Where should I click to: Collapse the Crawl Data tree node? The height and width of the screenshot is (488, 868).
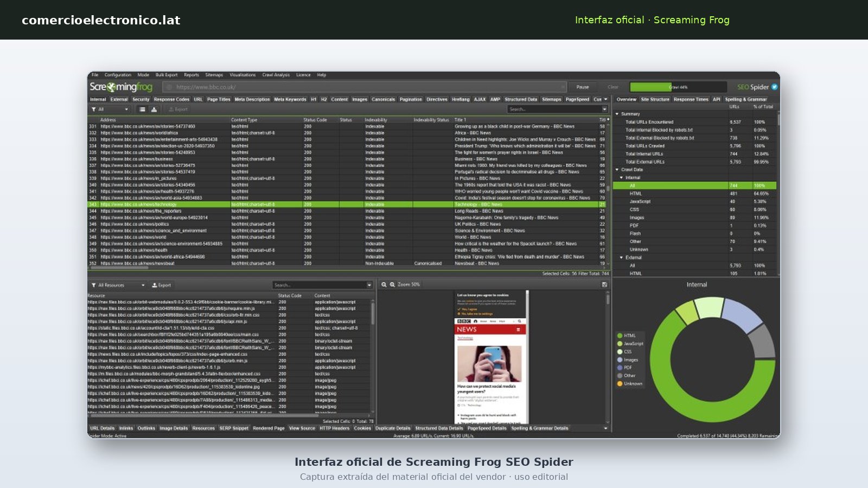pos(617,170)
